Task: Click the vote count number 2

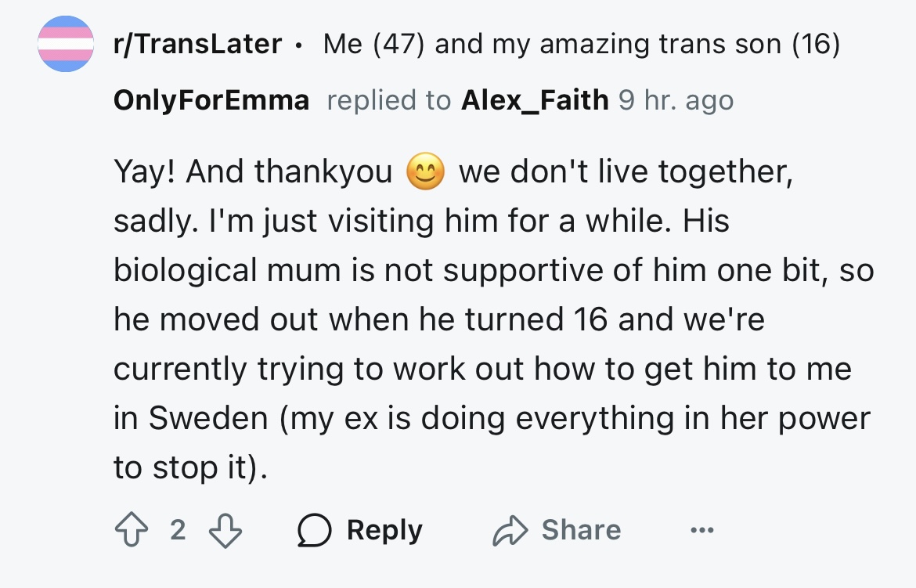Action: [x=178, y=530]
